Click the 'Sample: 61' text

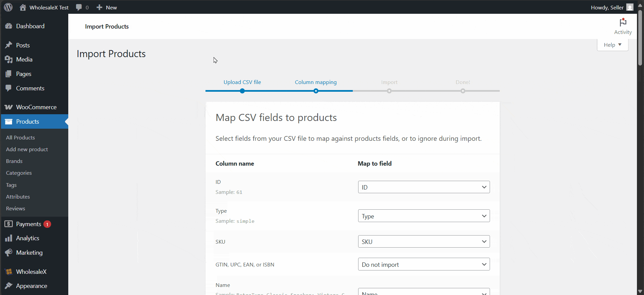coord(229,192)
